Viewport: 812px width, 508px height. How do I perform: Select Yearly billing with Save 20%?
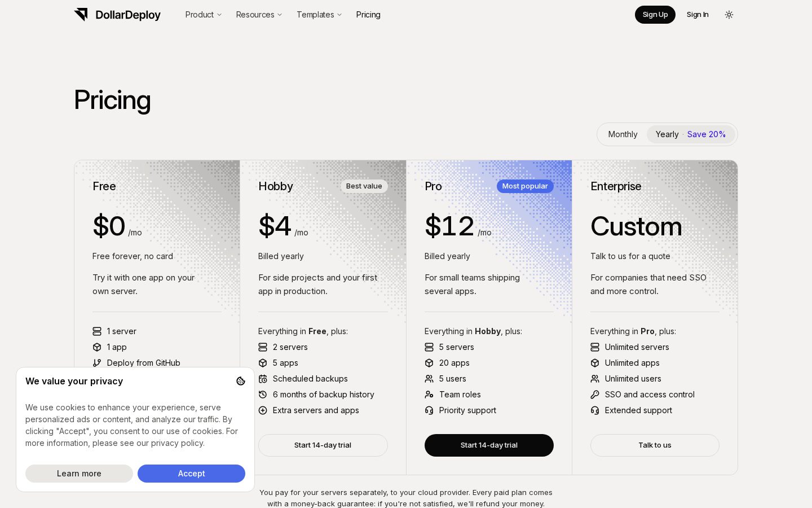tap(690, 134)
